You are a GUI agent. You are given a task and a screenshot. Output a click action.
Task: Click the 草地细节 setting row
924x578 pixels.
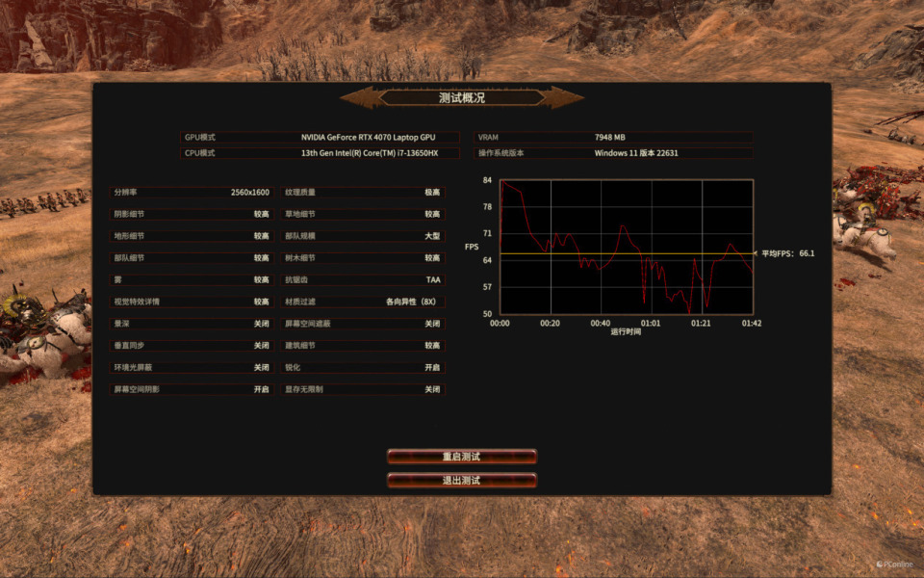coord(363,214)
